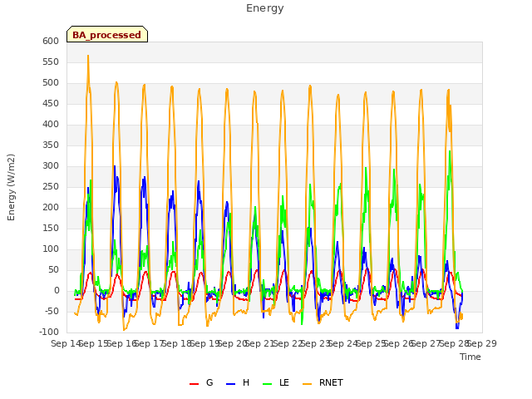
Task: Click the highest blue H peak near 300
Action: (x=115, y=166)
